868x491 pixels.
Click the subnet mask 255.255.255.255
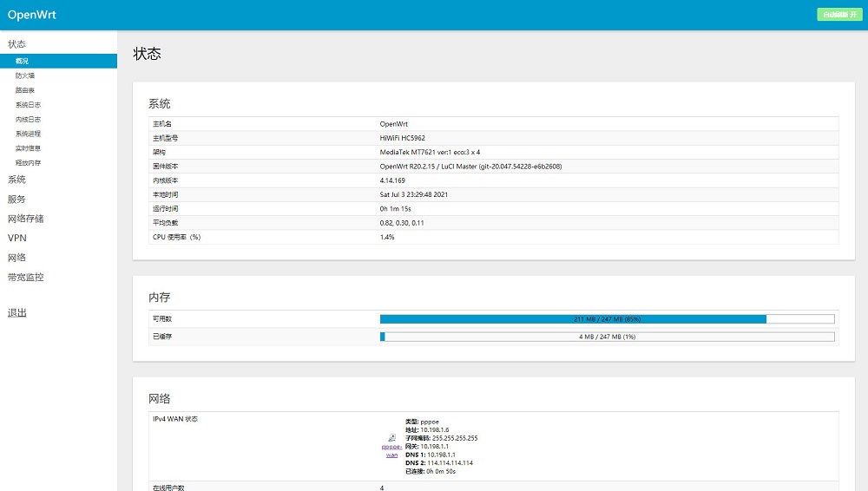click(455, 438)
